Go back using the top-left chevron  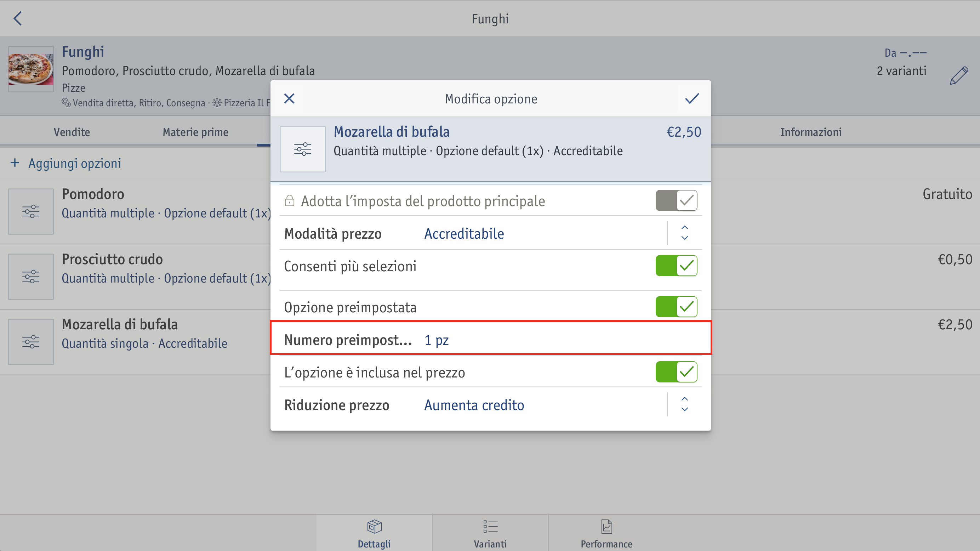pos(17,18)
